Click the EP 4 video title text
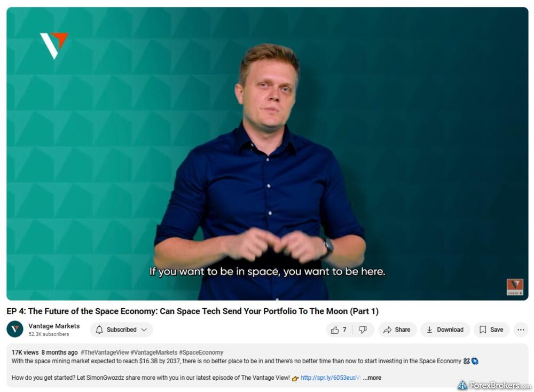The height and width of the screenshot is (392, 534). (192, 311)
